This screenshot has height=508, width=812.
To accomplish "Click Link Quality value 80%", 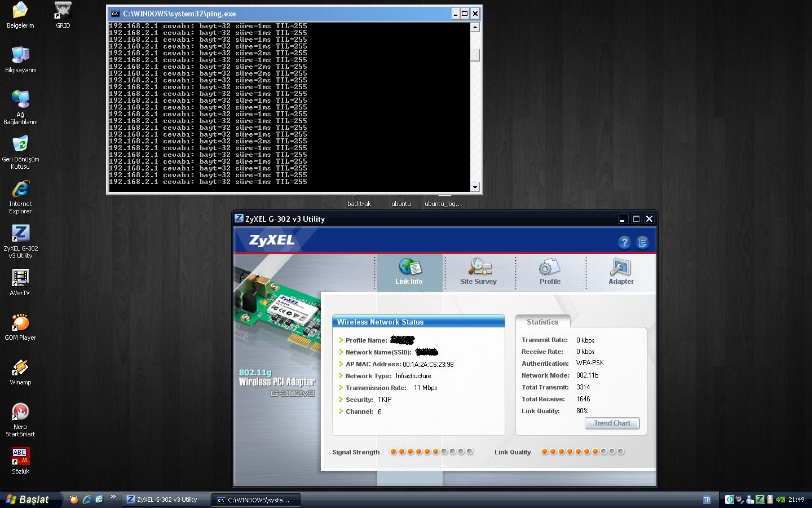I will click(x=582, y=411).
